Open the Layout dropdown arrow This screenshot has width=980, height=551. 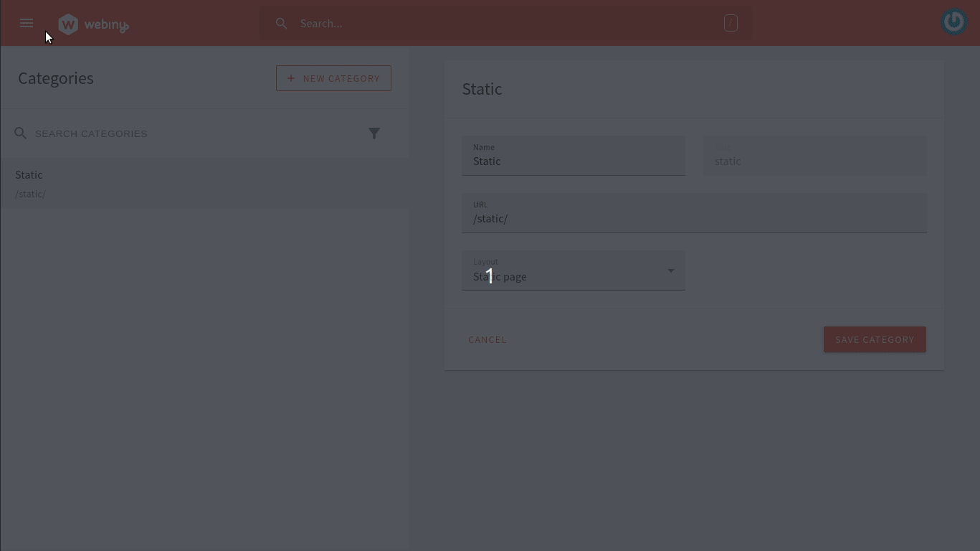click(670, 270)
